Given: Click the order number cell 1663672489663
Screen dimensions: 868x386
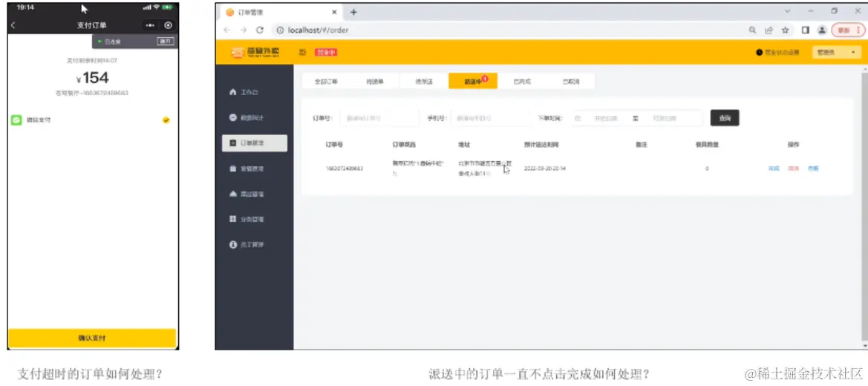Looking at the screenshot, I should [345, 169].
